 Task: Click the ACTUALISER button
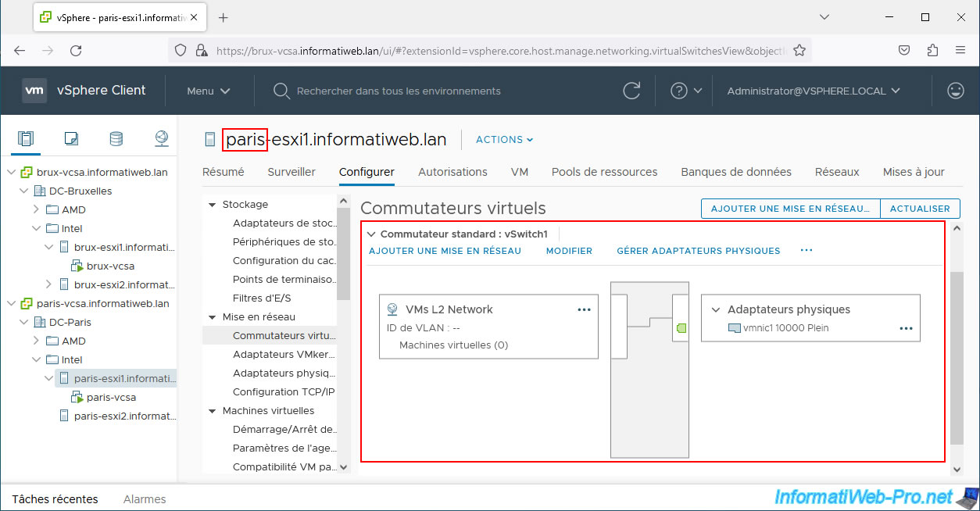point(920,209)
